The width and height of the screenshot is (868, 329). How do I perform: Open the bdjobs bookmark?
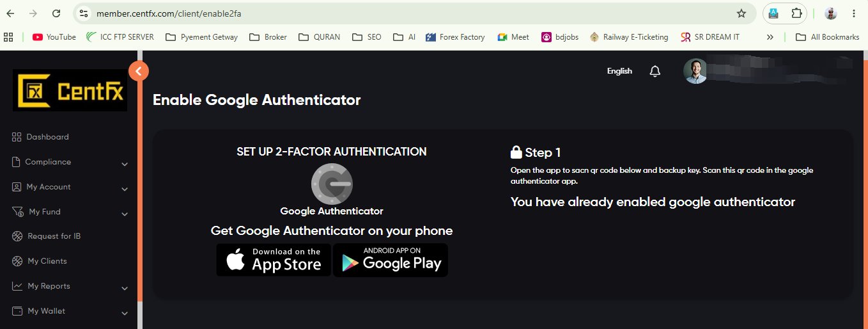point(560,37)
